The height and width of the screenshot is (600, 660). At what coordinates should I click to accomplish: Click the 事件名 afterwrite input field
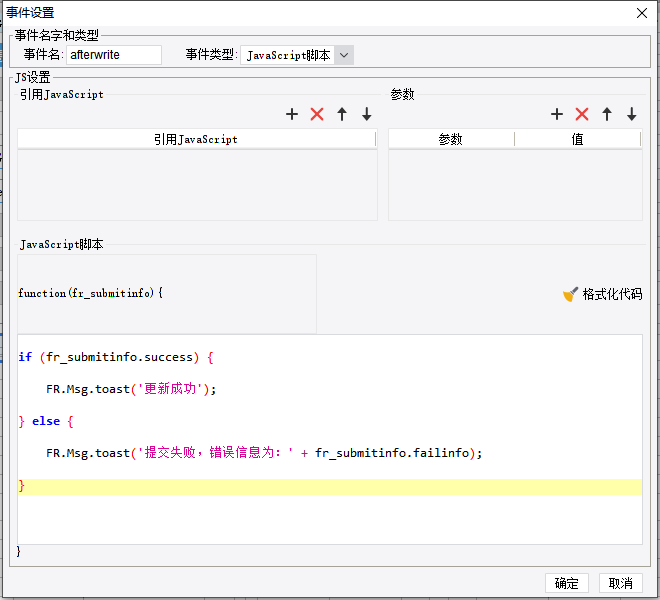[114, 55]
